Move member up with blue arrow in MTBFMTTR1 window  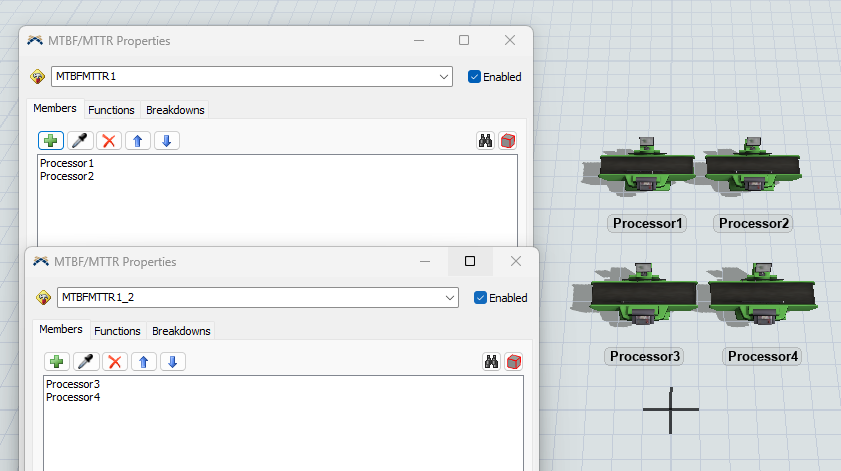point(138,141)
